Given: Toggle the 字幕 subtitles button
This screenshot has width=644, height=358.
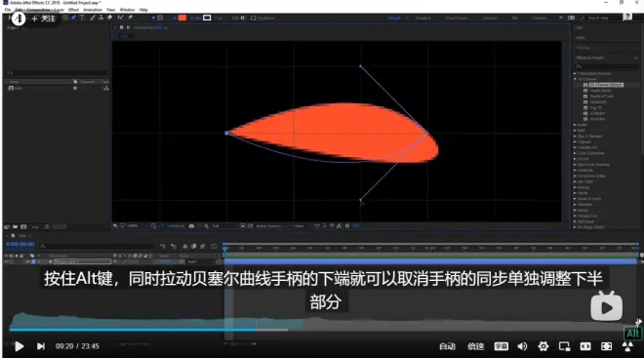Looking at the screenshot, I should pyautogui.click(x=501, y=346).
